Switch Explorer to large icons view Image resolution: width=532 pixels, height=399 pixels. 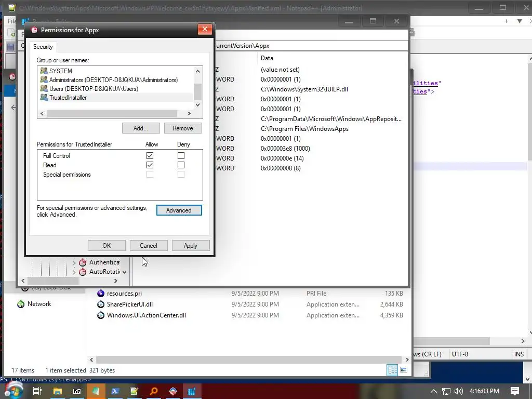click(x=404, y=370)
